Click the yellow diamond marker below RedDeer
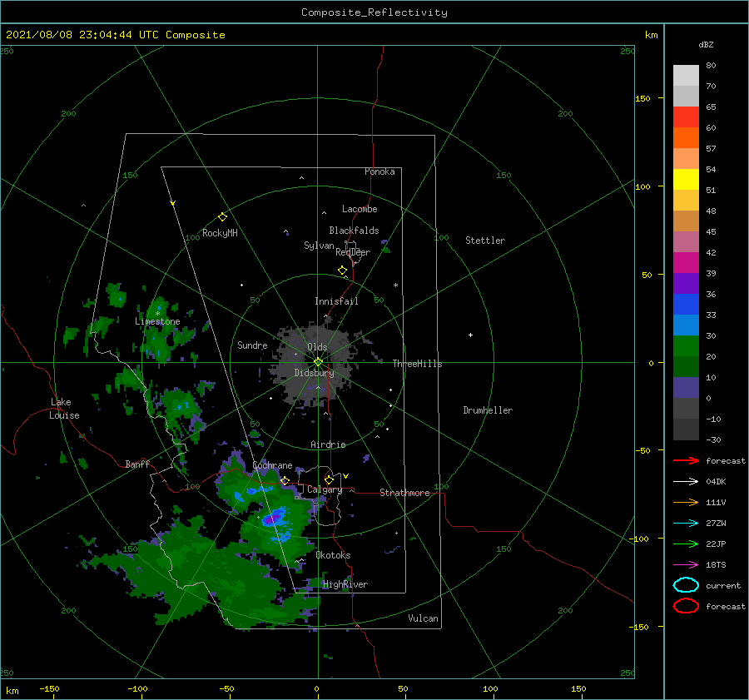 (x=342, y=271)
